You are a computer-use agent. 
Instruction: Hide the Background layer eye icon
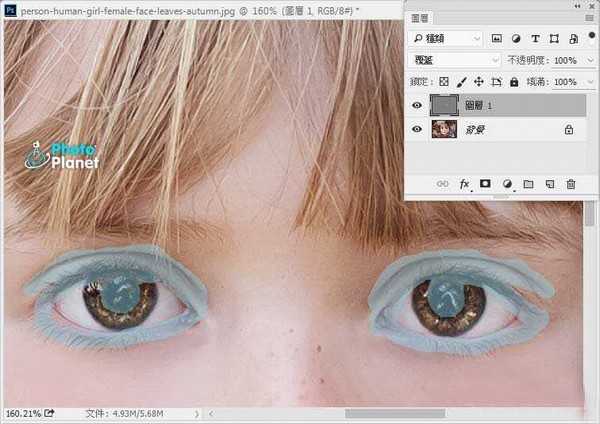[x=417, y=129]
